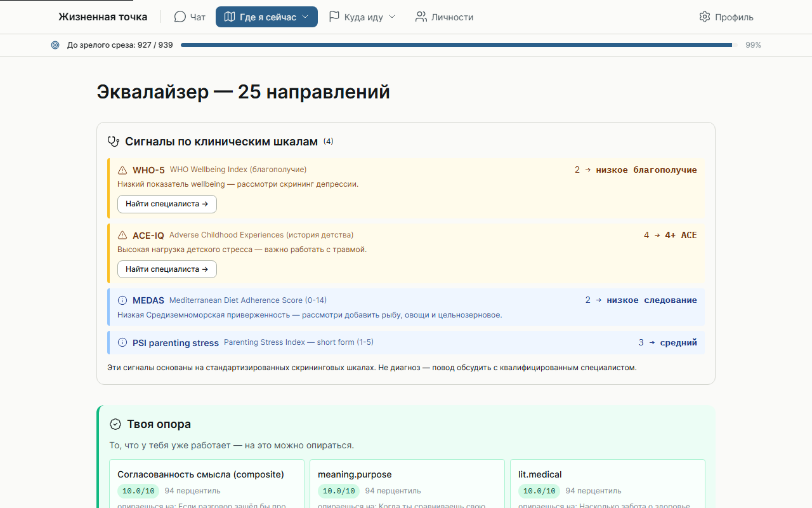The height and width of the screenshot is (508, 812).
Task: Click the Твоя опора heading
Action: coord(159,424)
